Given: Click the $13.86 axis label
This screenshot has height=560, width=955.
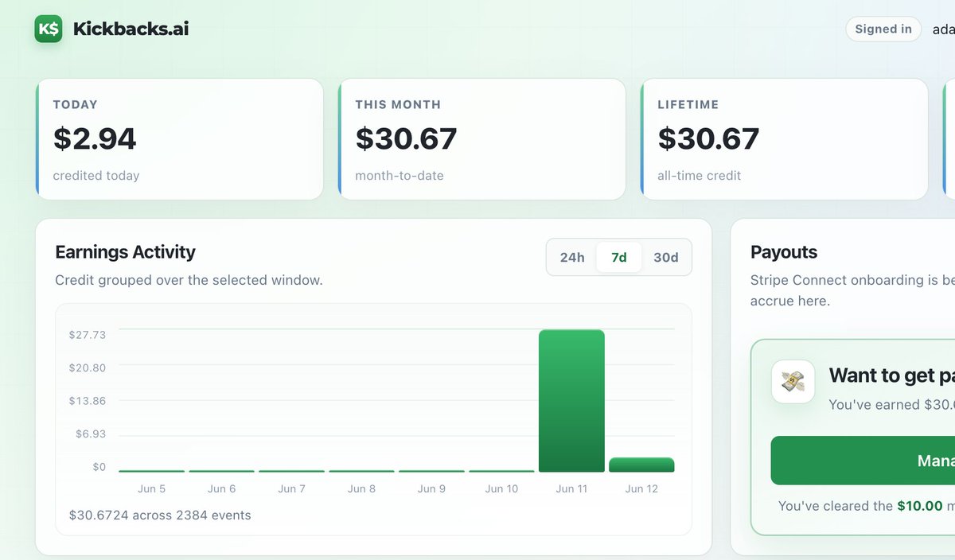Looking at the screenshot, I should point(88,401).
